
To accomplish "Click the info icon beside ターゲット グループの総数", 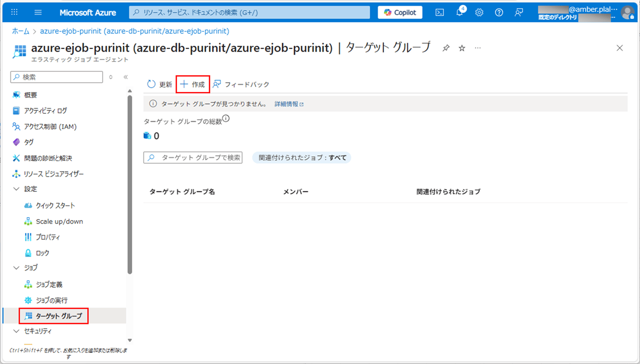I will point(226,119).
